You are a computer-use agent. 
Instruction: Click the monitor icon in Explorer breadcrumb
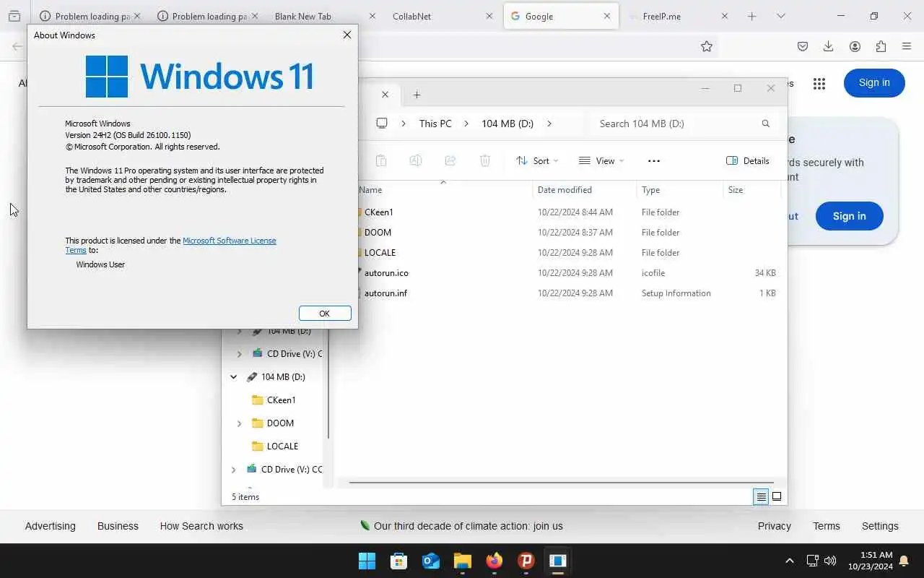click(382, 124)
